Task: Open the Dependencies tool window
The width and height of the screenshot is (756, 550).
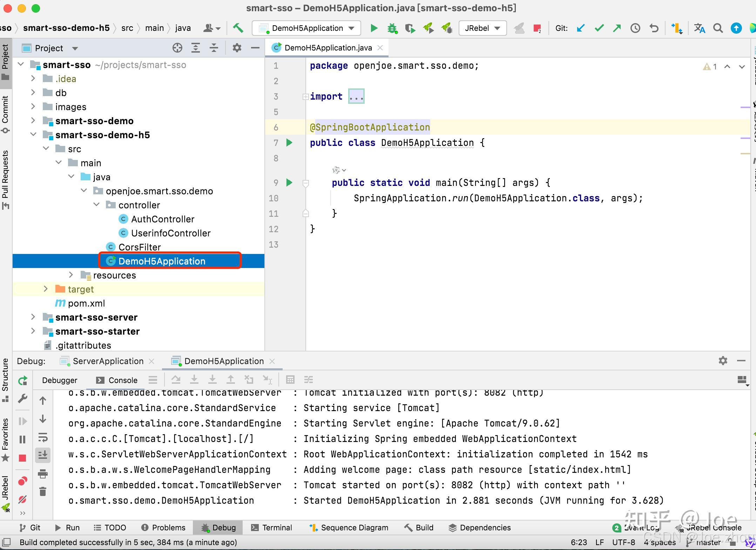Action: point(480,528)
